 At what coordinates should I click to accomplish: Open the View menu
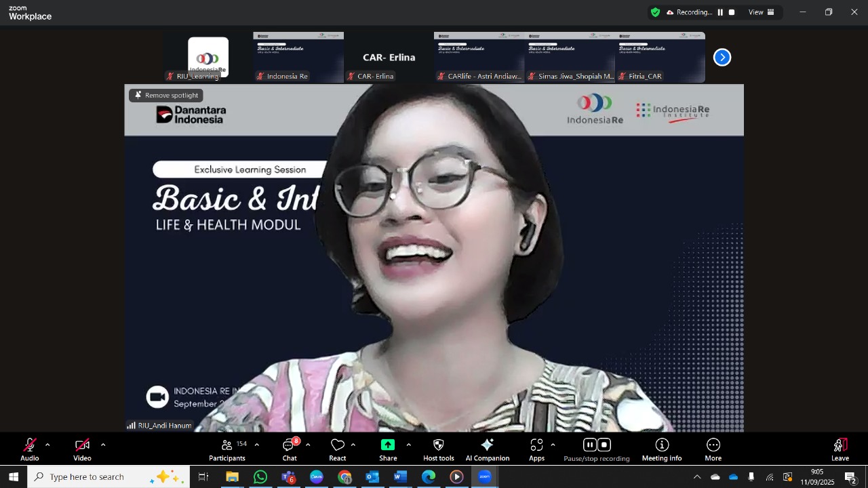point(761,12)
